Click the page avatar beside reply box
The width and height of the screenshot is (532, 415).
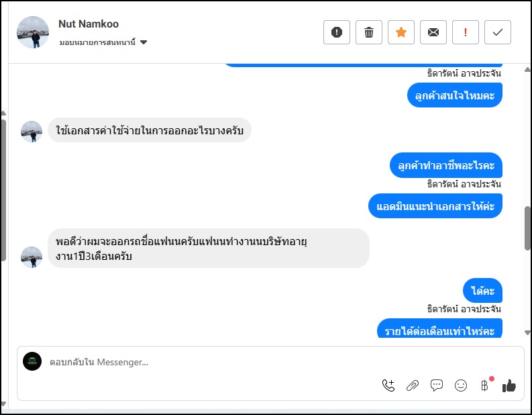(x=32, y=361)
